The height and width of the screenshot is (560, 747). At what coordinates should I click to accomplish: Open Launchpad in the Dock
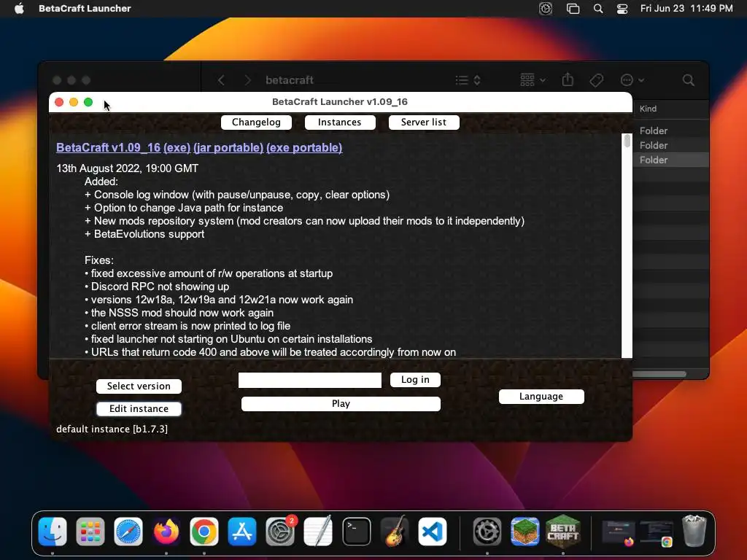90,531
